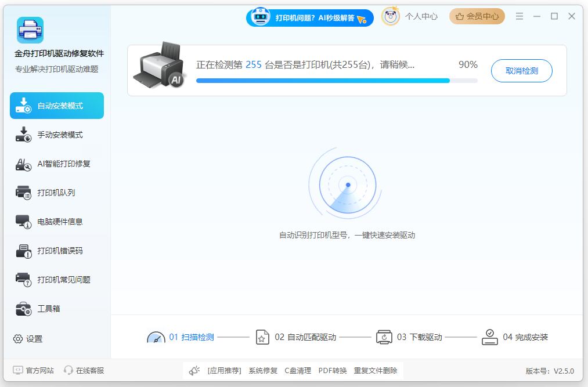
Task: Open the 打印机队列 panel
Action: (x=56, y=193)
